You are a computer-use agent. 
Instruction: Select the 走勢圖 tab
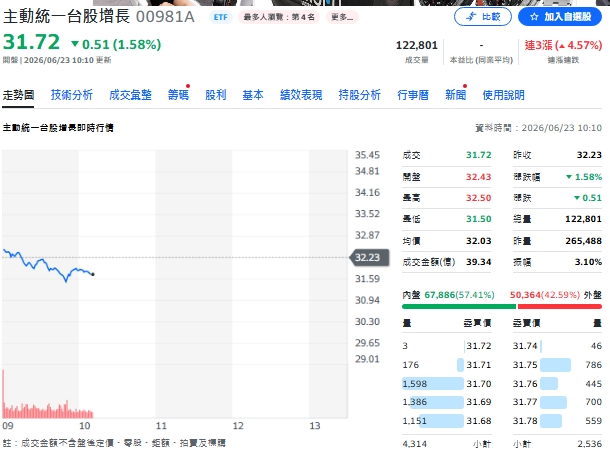[18, 95]
